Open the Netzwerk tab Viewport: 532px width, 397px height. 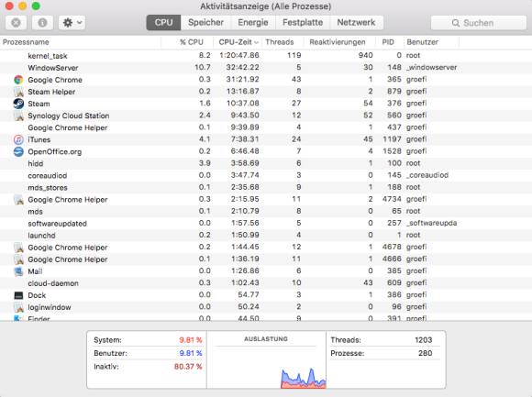(x=356, y=22)
